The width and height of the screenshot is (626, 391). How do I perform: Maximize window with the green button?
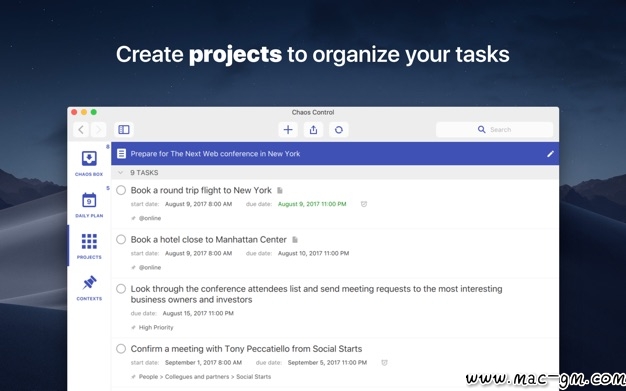93,112
